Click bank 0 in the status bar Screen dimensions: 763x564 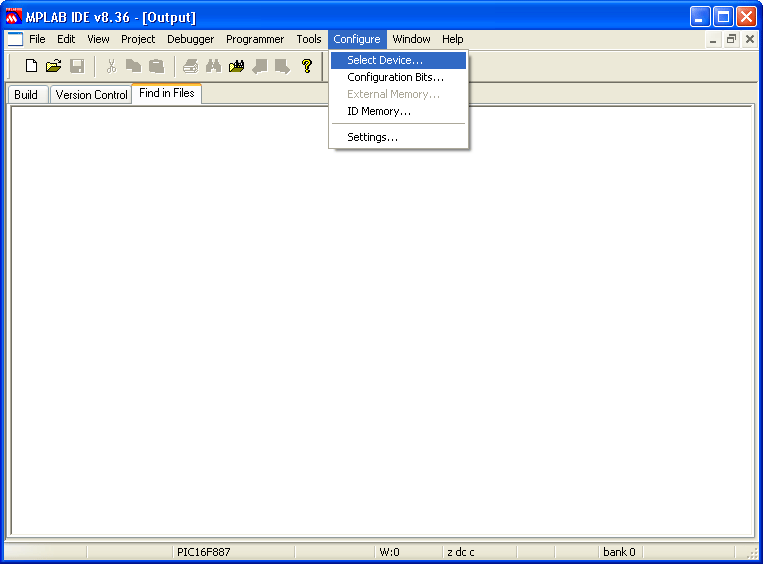tap(619, 552)
